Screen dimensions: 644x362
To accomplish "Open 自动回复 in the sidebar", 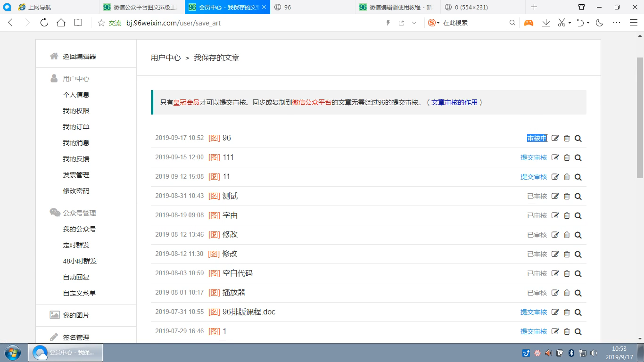I will 76,277.
